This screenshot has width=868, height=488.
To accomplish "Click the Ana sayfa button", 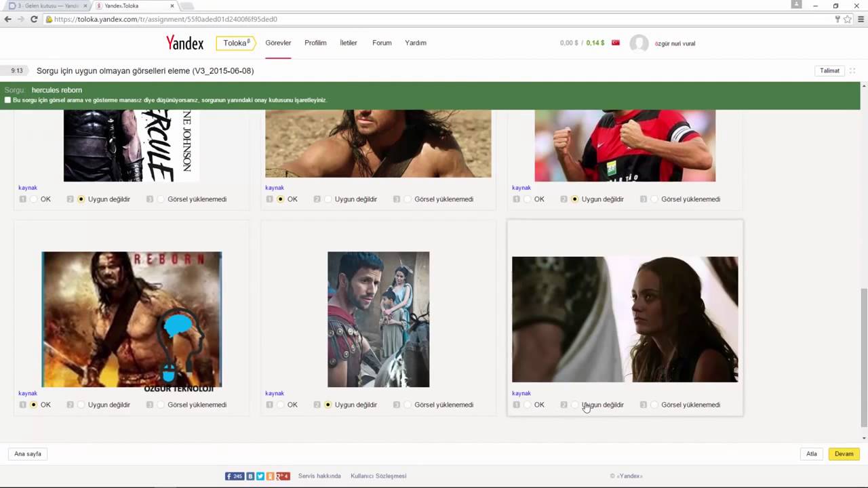I will (28, 454).
